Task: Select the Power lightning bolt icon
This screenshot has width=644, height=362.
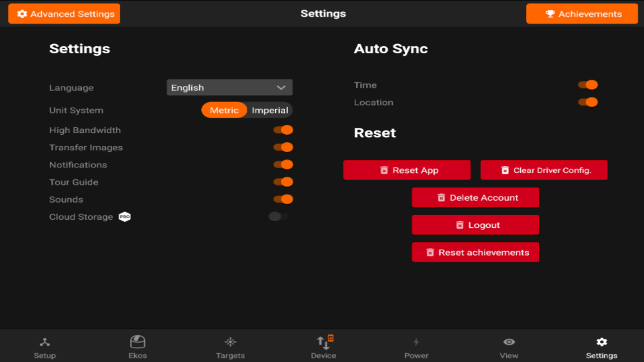Action: coord(416,342)
